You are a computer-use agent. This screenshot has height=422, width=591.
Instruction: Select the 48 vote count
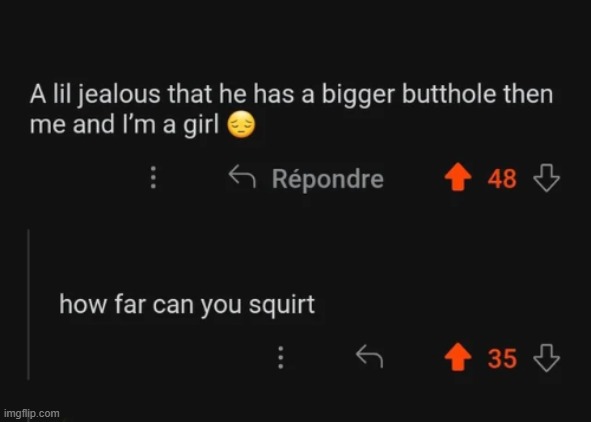502,179
